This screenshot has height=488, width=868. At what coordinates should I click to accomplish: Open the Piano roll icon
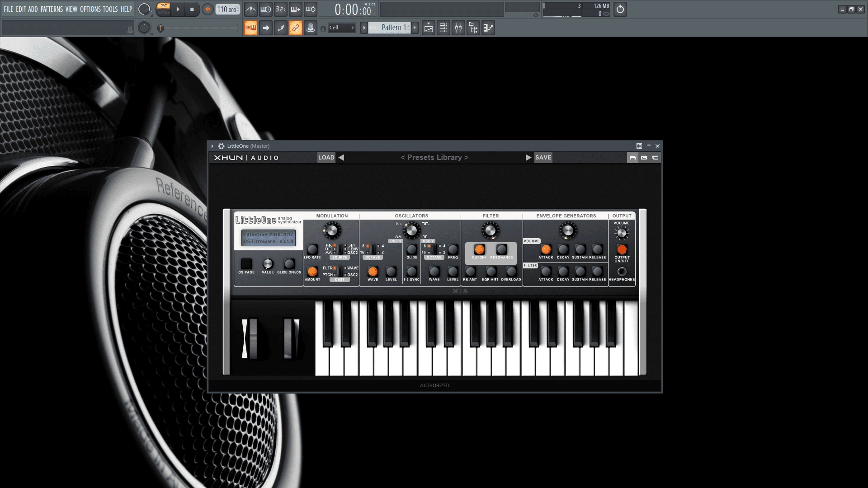[488, 28]
